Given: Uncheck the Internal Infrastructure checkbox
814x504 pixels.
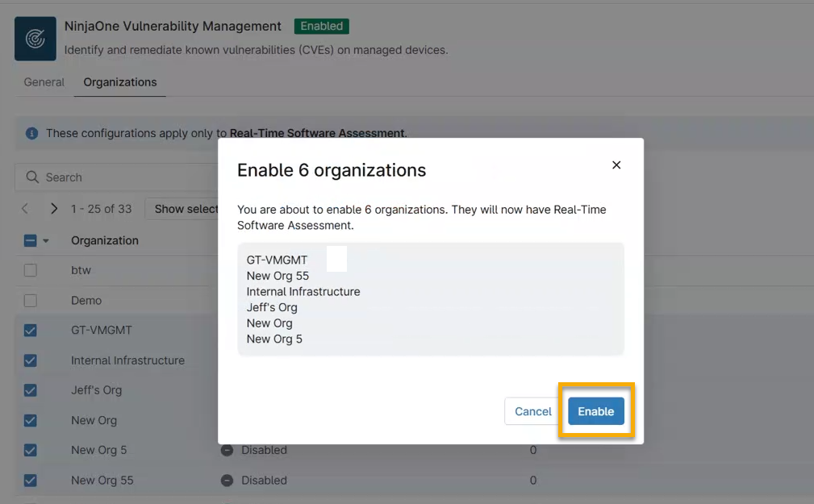Looking at the screenshot, I should (x=30, y=360).
